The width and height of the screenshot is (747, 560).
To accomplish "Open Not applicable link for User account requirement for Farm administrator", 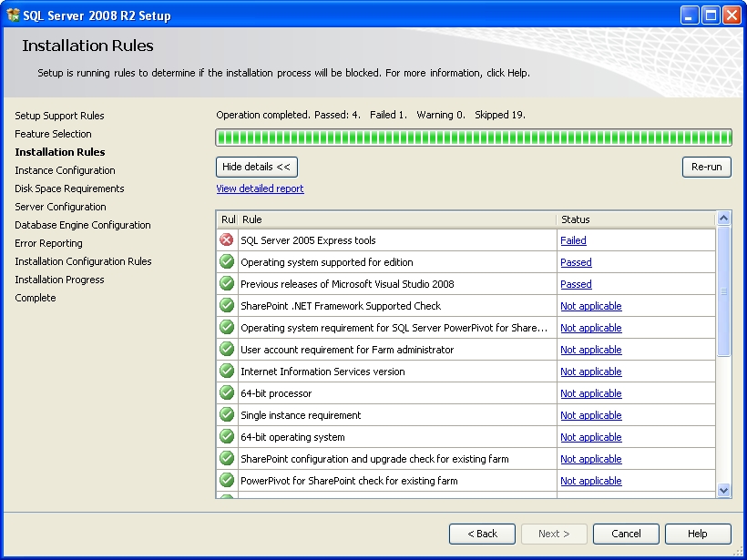I will pos(590,350).
